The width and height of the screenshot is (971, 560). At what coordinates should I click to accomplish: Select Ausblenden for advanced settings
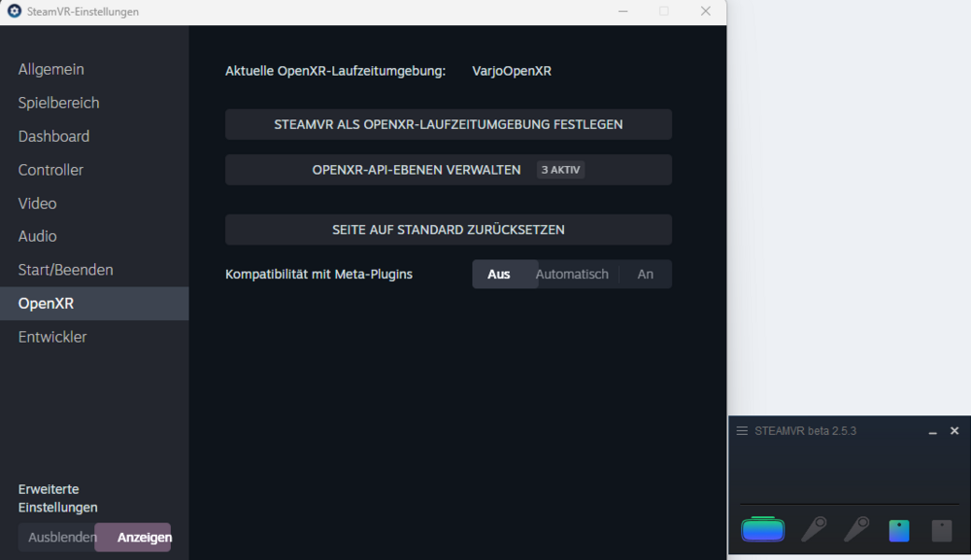click(x=62, y=537)
